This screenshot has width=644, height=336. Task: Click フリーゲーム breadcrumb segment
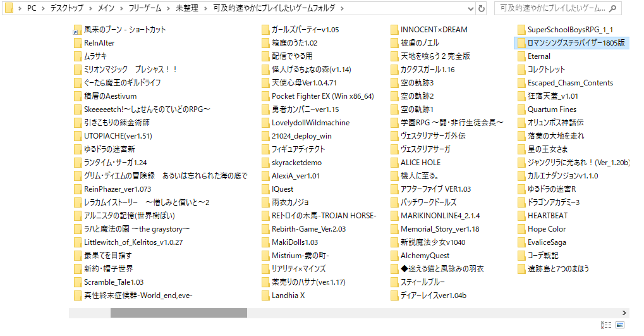(145, 8)
